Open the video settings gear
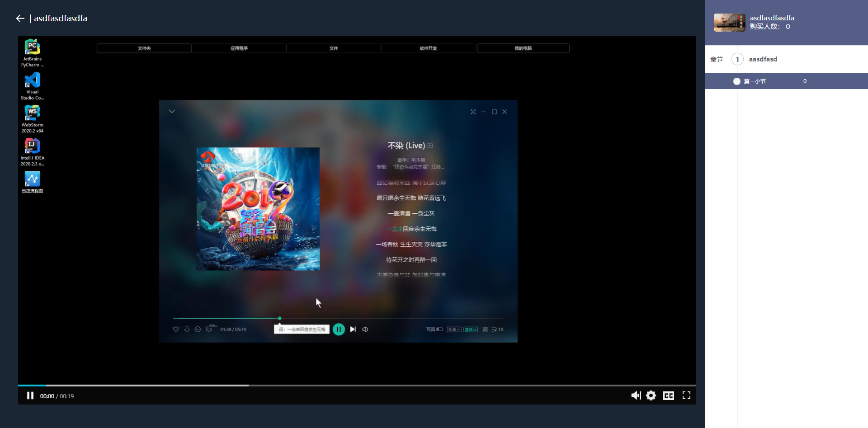 651,395
